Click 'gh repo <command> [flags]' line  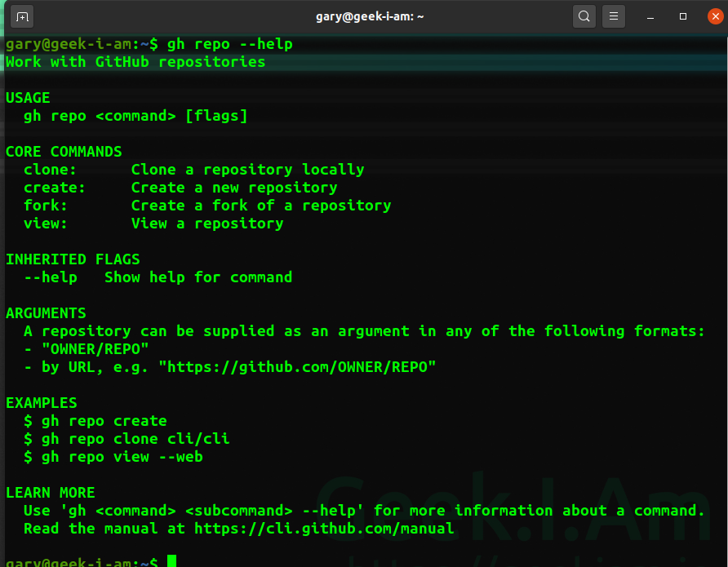(135, 116)
